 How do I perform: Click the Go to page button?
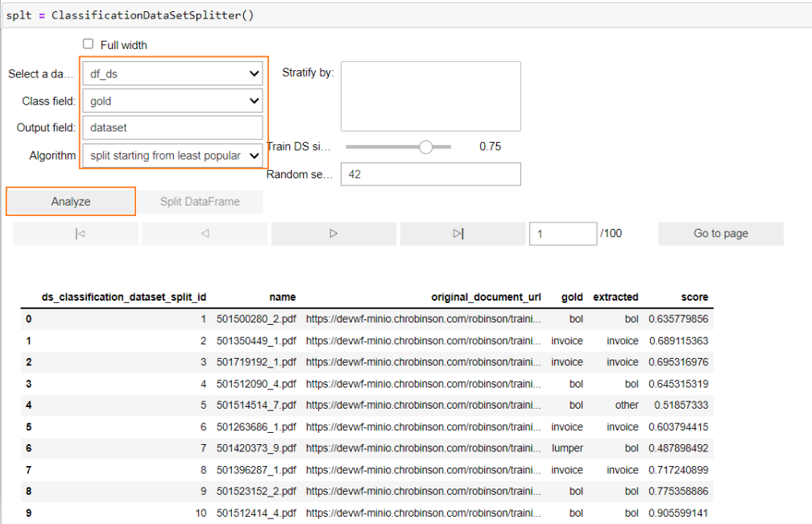[x=721, y=234]
